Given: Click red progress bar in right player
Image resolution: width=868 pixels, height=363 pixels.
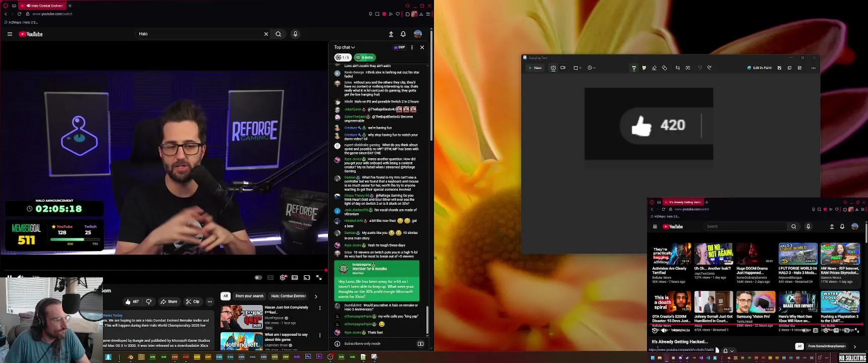Looking at the screenshot, I should (757, 325).
